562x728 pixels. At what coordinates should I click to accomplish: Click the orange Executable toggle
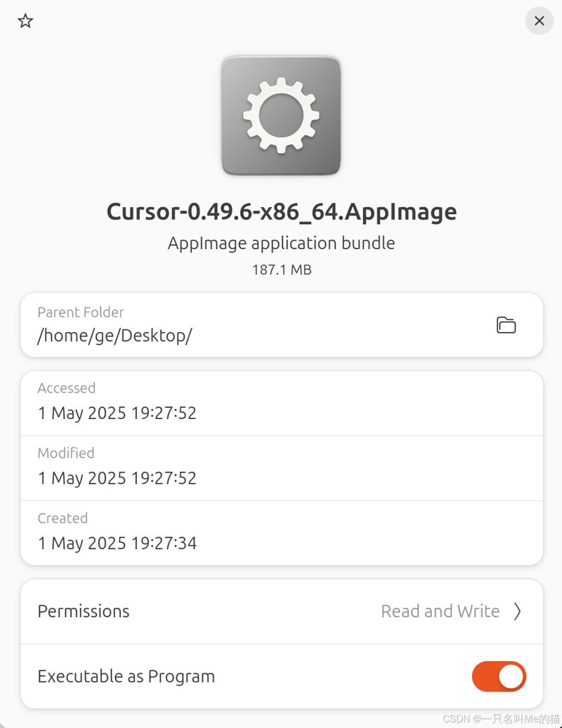click(x=499, y=676)
